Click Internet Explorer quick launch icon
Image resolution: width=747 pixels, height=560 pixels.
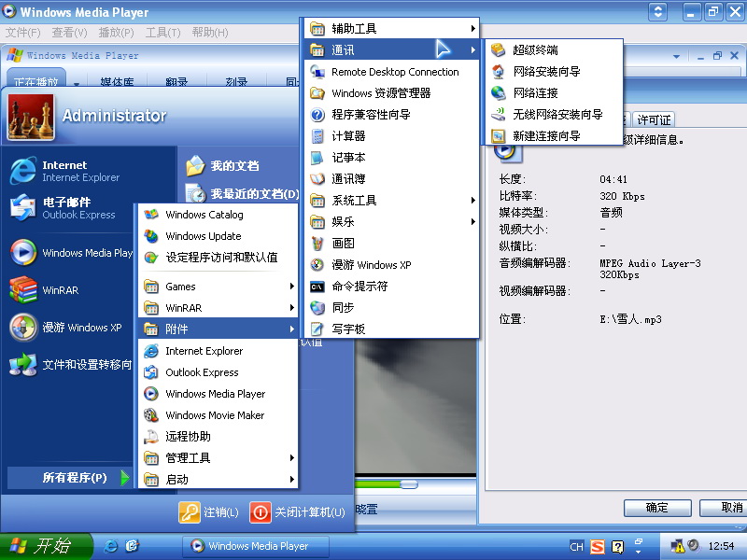110,546
